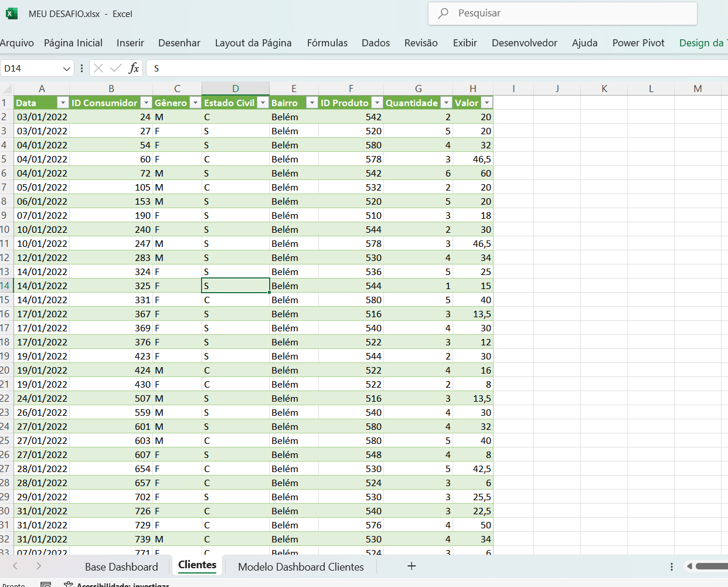Click inside the formula bar content
This screenshot has height=587, width=728.
click(437, 69)
